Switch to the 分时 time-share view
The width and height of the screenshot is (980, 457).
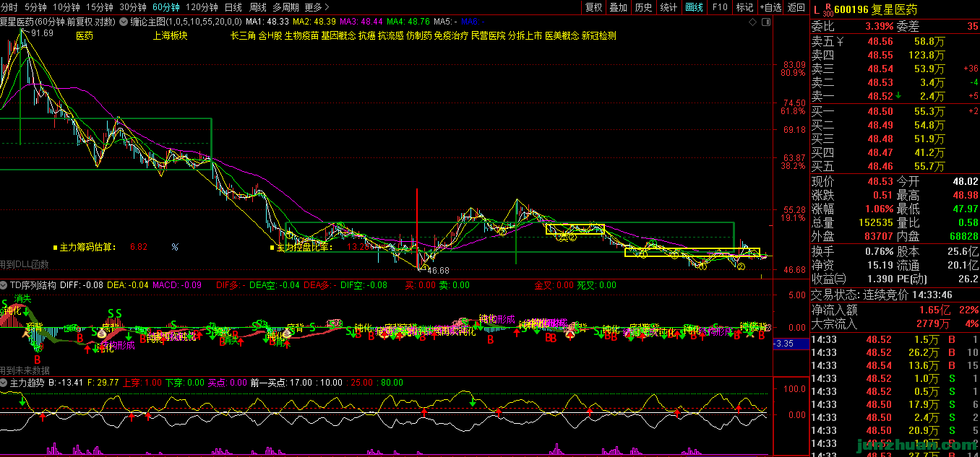click(x=9, y=7)
